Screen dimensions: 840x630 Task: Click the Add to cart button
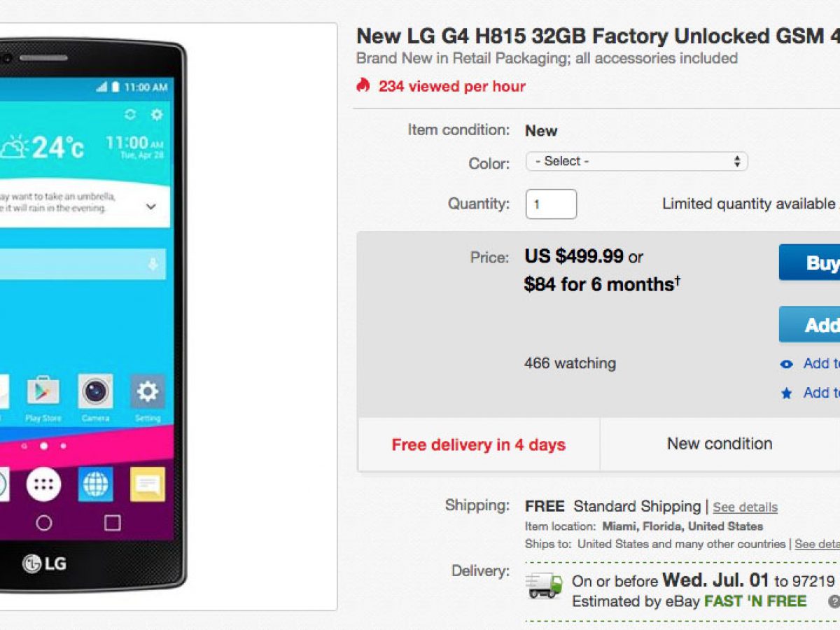[x=810, y=324]
